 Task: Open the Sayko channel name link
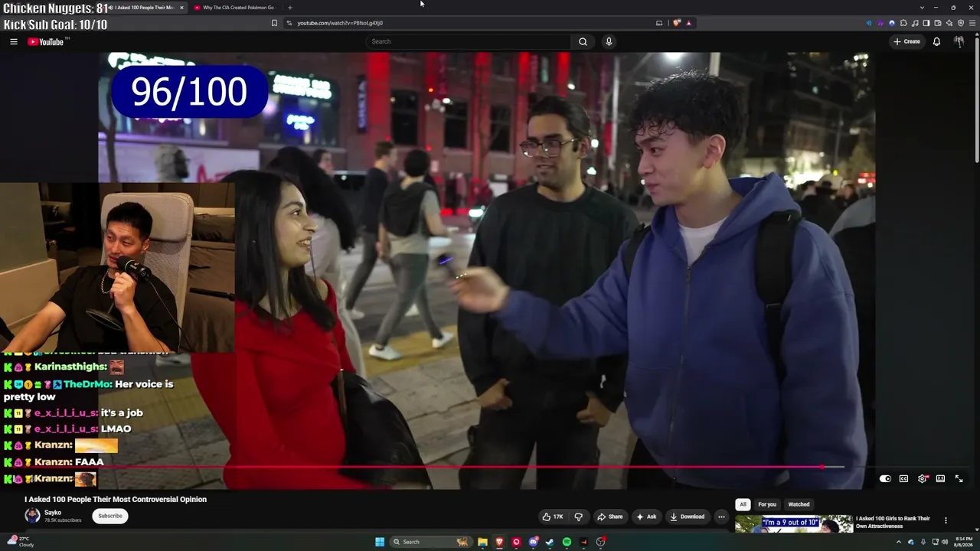[53, 513]
